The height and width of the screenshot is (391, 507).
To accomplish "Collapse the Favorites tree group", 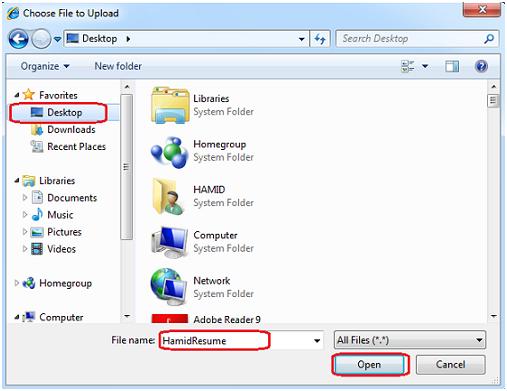I will [x=17, y=95].
